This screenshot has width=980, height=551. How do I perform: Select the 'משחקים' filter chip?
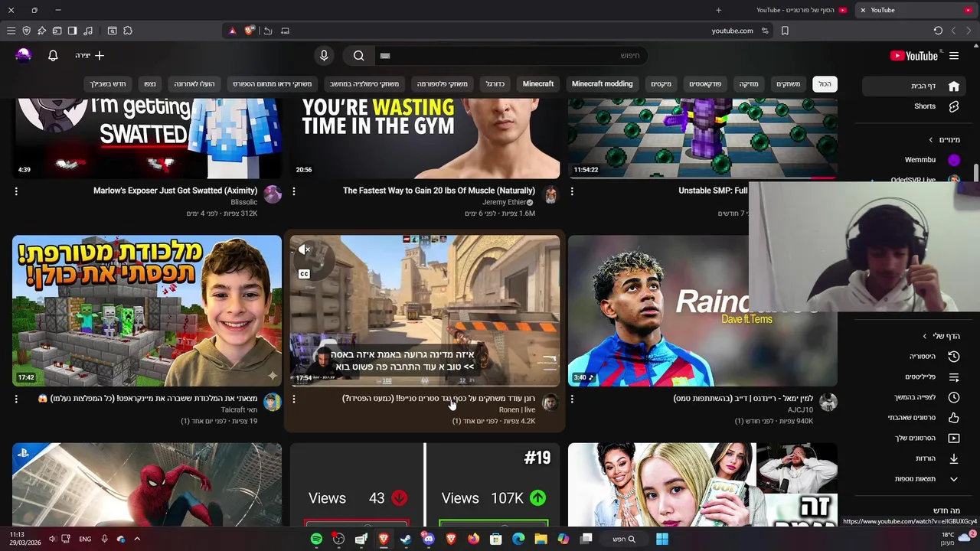[788, 83]
